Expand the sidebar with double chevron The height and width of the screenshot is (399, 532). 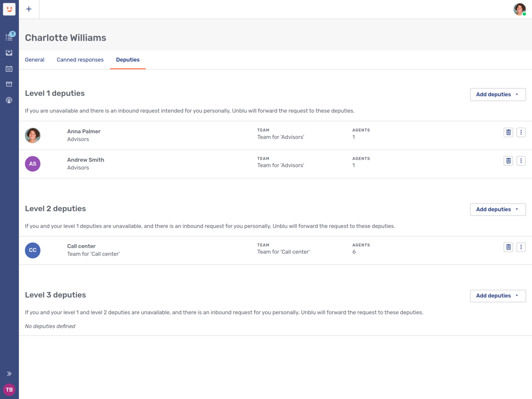coord(9,374)
